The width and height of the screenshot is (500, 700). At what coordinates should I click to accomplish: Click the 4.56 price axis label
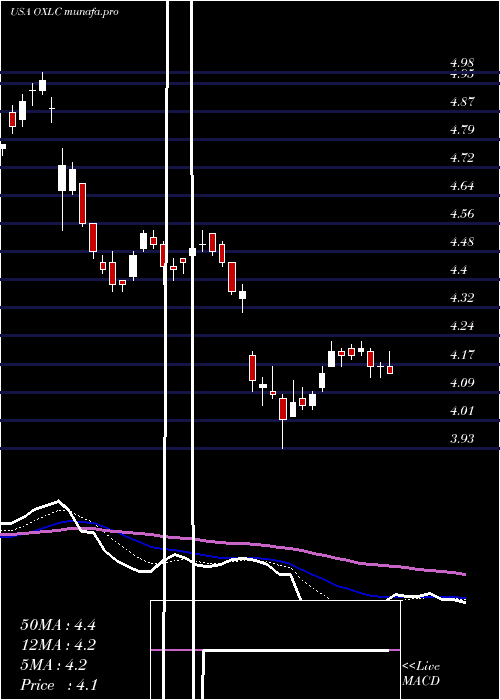(462, 214)
